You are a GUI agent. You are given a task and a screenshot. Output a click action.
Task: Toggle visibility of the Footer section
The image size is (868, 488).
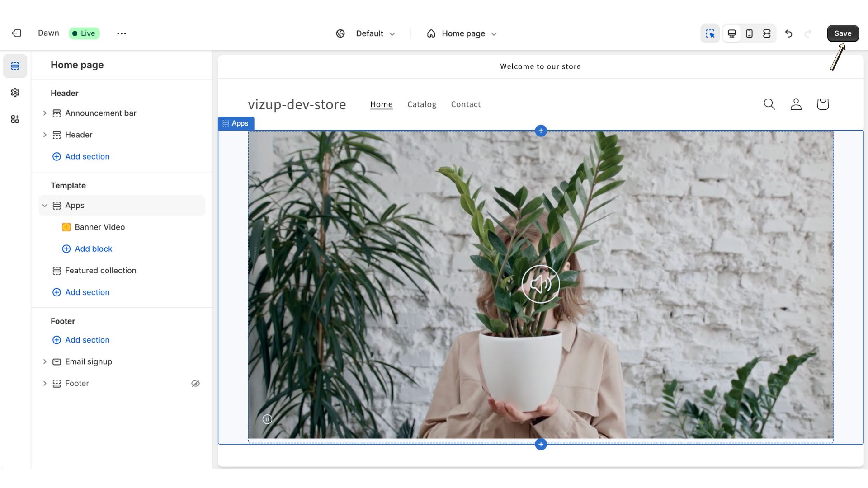[x=196, y=383]
